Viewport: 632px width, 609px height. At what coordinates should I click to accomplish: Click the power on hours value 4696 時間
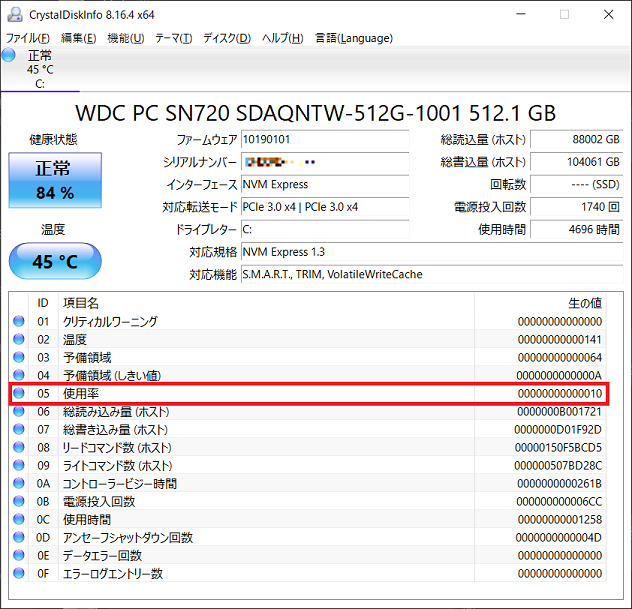coord(577,230)
